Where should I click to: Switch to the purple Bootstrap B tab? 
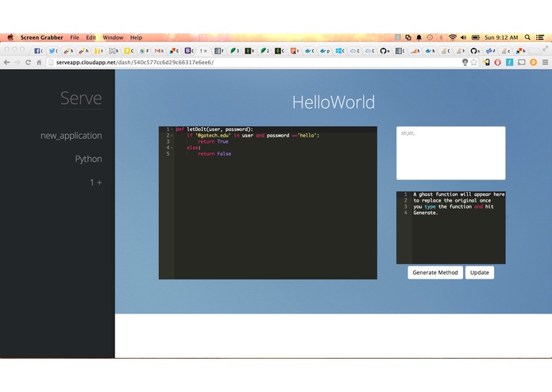(189, 51)
